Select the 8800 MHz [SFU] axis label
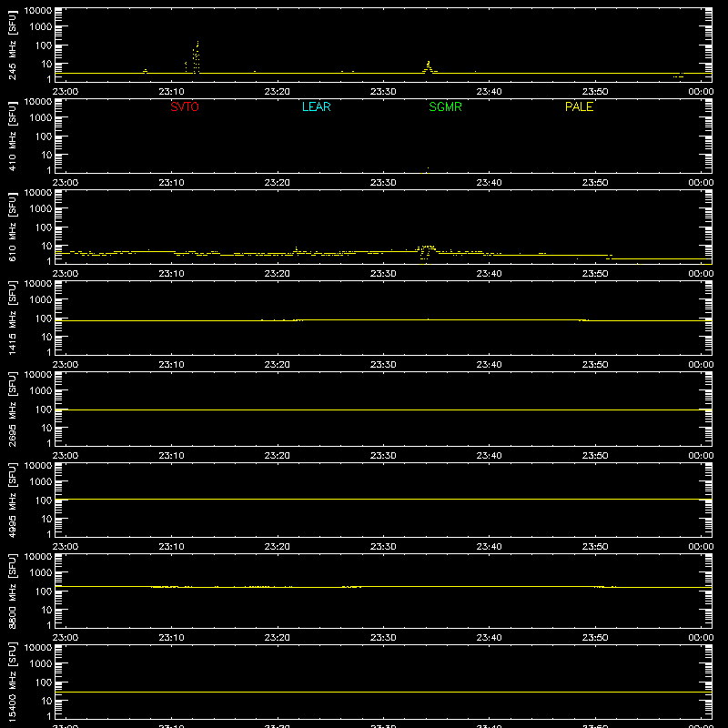Viewport: 728px width, 728px height. pos(13,591)
